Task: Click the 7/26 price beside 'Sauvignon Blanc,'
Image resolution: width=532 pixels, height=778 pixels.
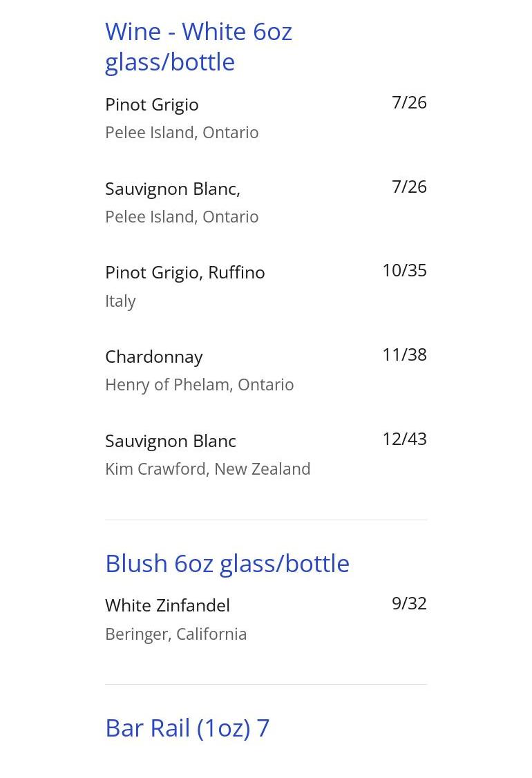Action: 409,187
